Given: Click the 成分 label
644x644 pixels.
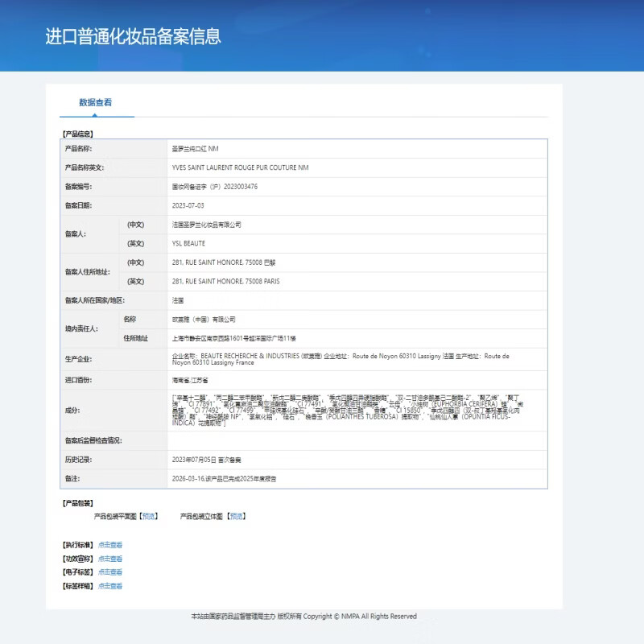Looking at the screenshot, I should pos(72,411).
